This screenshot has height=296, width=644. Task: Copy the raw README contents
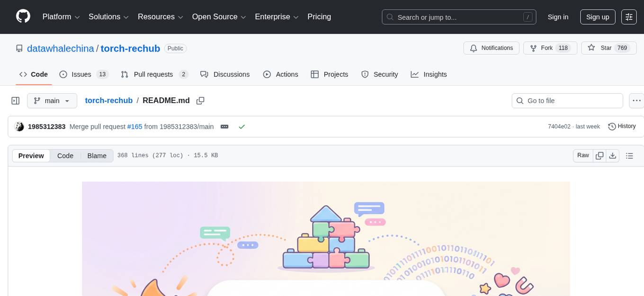(x=599, y=155)
